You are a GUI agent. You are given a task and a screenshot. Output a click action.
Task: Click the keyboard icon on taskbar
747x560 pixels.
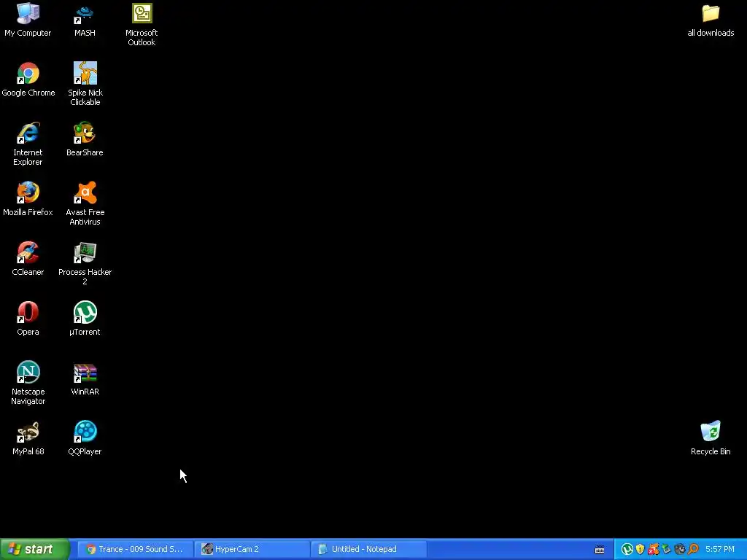pos(600,550)
